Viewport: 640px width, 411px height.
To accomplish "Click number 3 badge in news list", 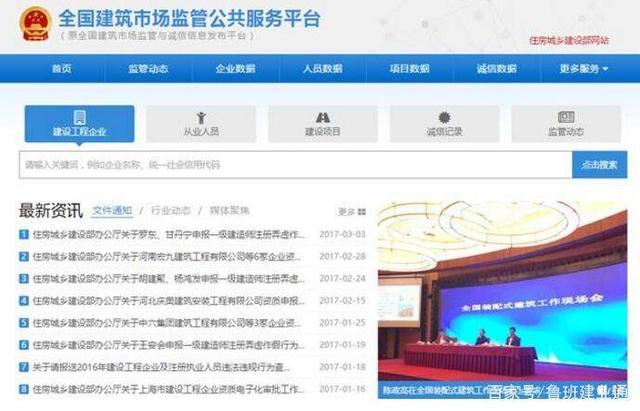I will click(x=24, y=278).
